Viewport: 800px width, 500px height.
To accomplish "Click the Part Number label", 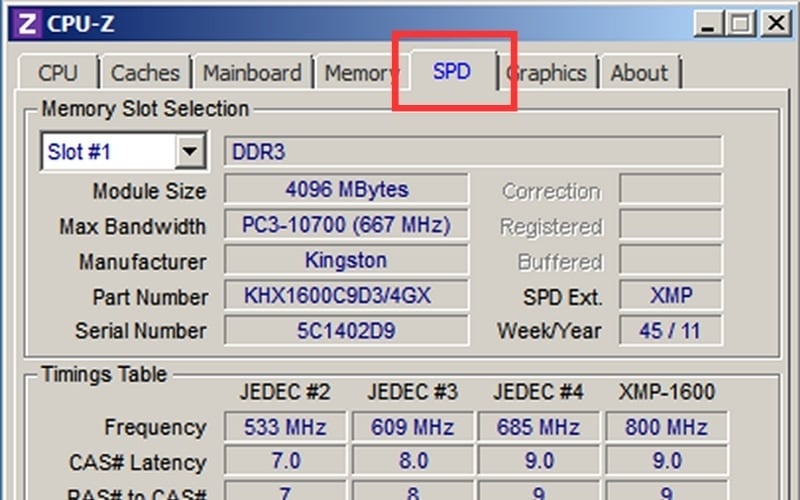I will [150, 297].
